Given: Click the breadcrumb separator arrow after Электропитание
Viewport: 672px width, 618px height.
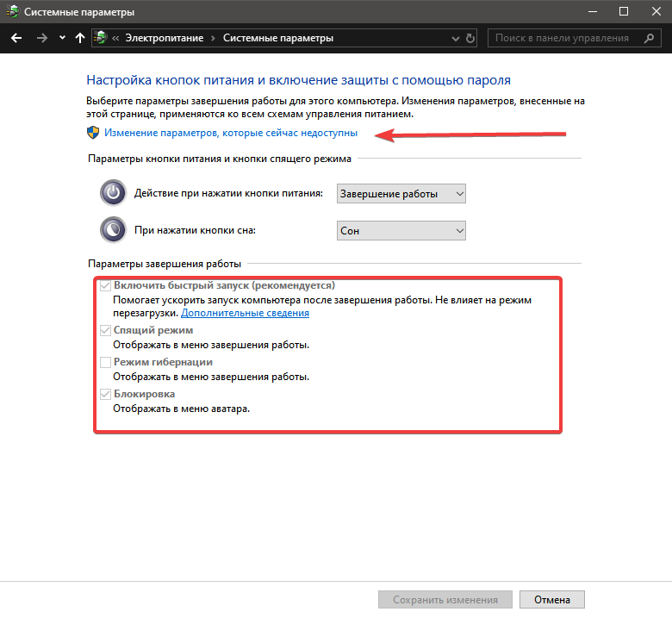Looking at the screenshot, I should pyautogui.click(x=213, y=38).
